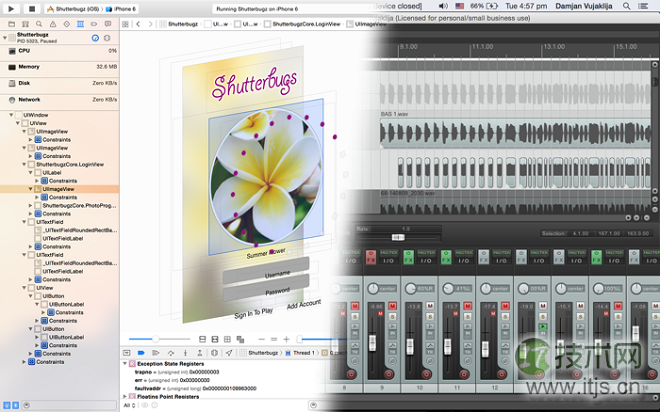
Task: Collapse the ShutterbugzCore.LoginView tree node
Action: point(24,165)
